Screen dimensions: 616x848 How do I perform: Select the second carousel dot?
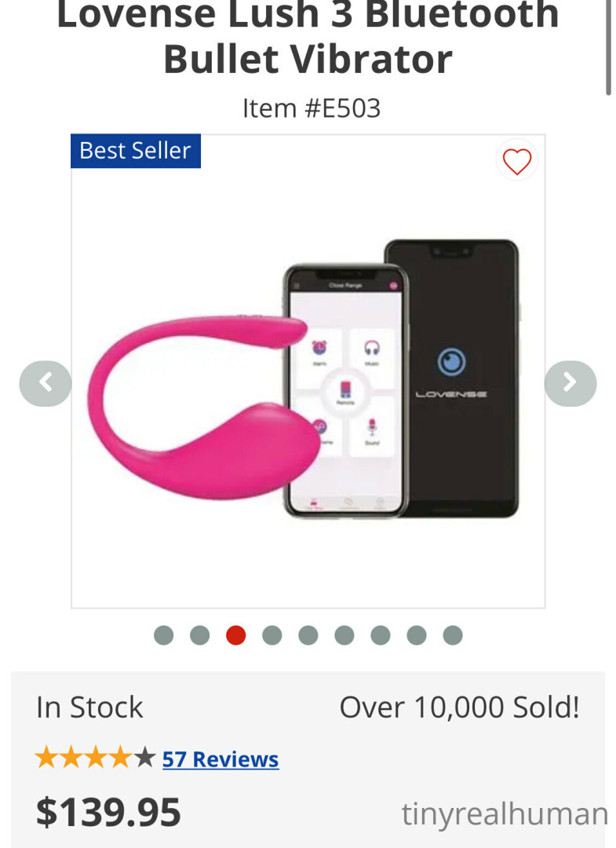200,635
